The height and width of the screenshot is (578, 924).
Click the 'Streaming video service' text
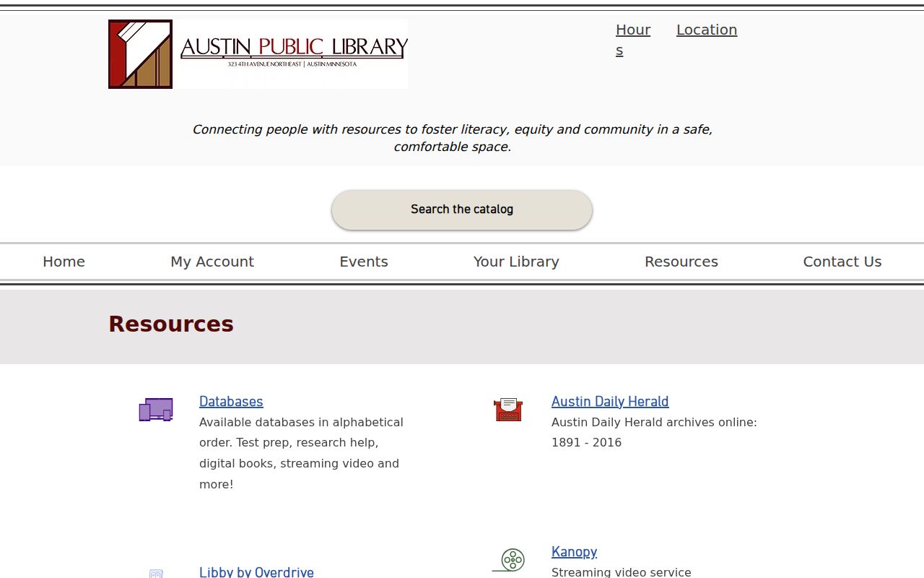click(x=622, y=571)
